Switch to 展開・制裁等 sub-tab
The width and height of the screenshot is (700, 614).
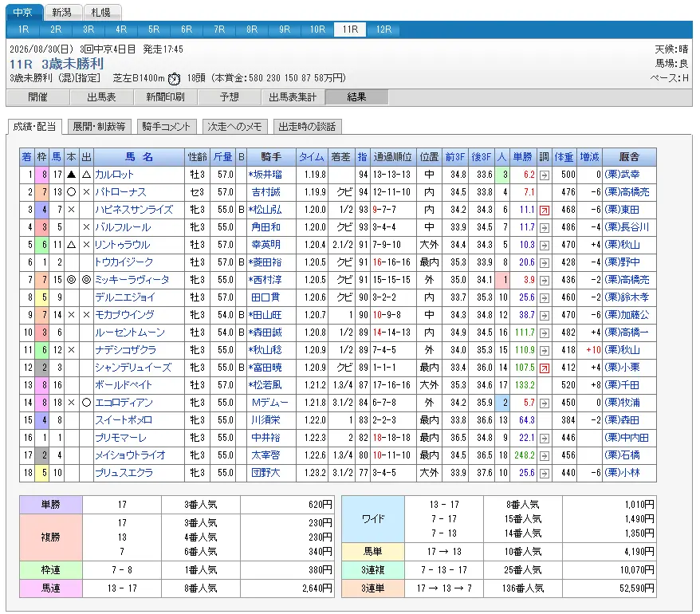99,127
